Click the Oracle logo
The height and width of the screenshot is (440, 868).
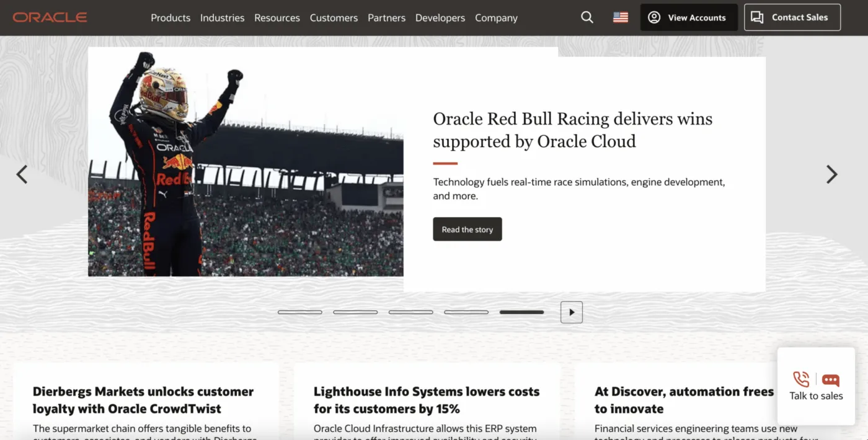pos(50,17)
